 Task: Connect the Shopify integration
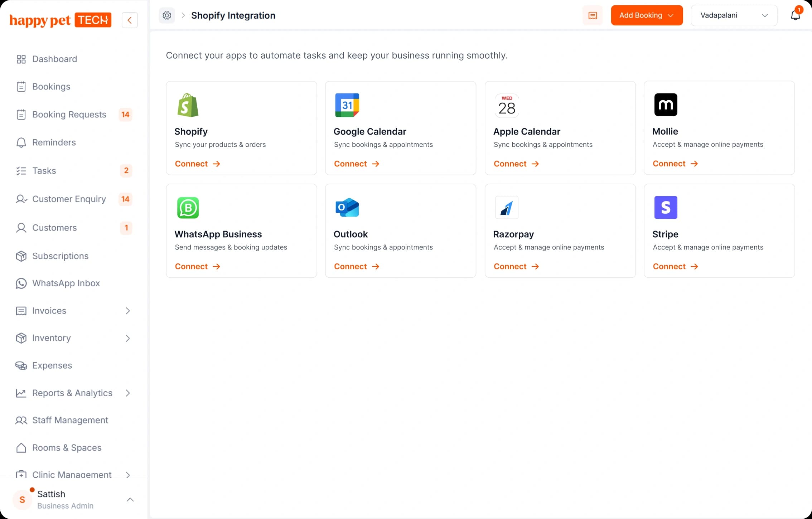tap(197, 164)
